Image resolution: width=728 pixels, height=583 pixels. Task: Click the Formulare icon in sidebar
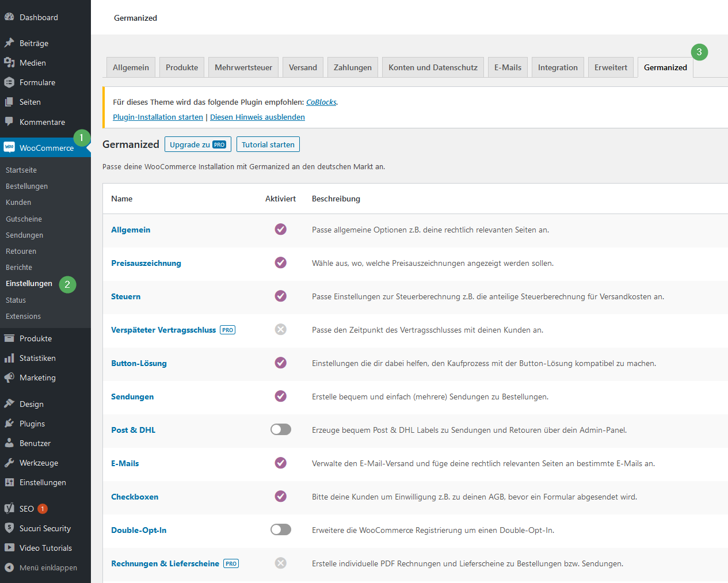9,82
